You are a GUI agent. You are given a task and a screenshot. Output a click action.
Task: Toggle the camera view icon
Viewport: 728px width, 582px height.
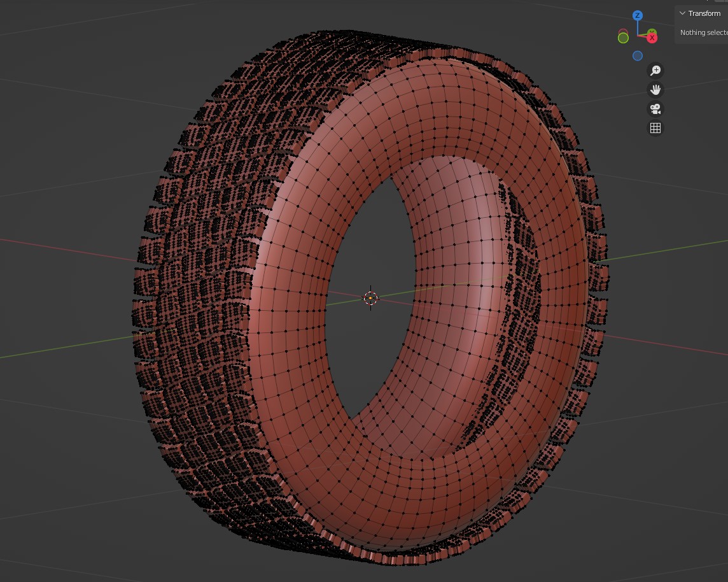655,109
